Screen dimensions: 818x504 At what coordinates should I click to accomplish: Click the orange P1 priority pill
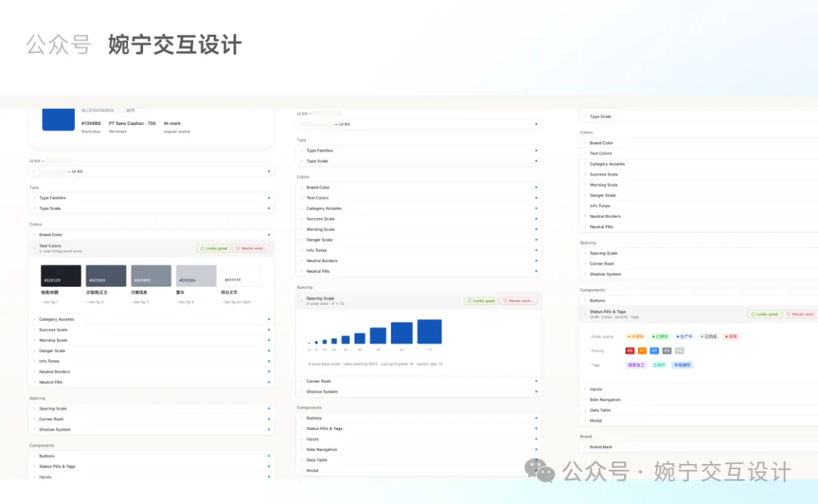642,351
